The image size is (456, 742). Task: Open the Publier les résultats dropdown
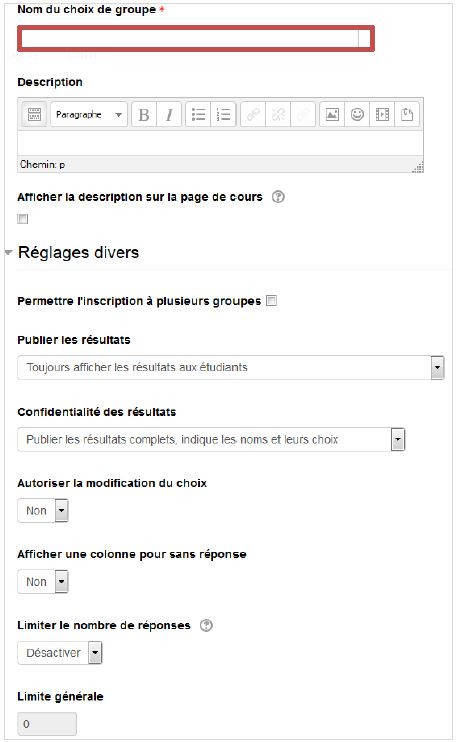click(x=231, y=367)
